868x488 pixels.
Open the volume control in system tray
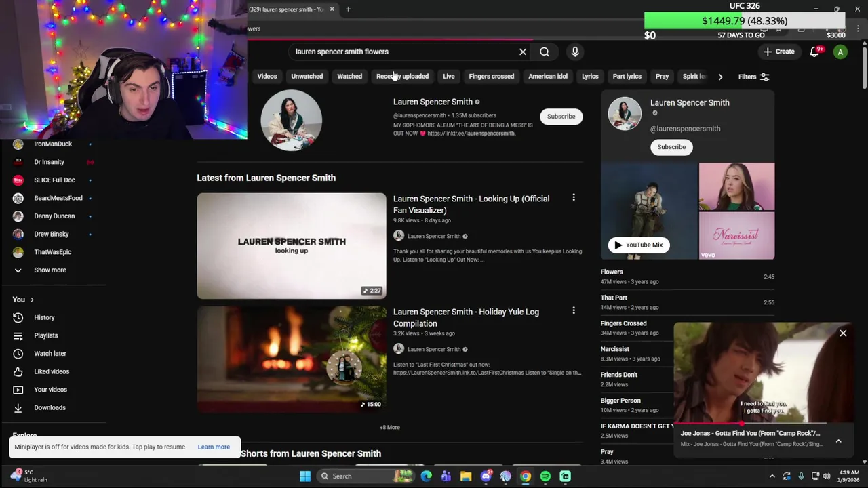click(826, 476)
